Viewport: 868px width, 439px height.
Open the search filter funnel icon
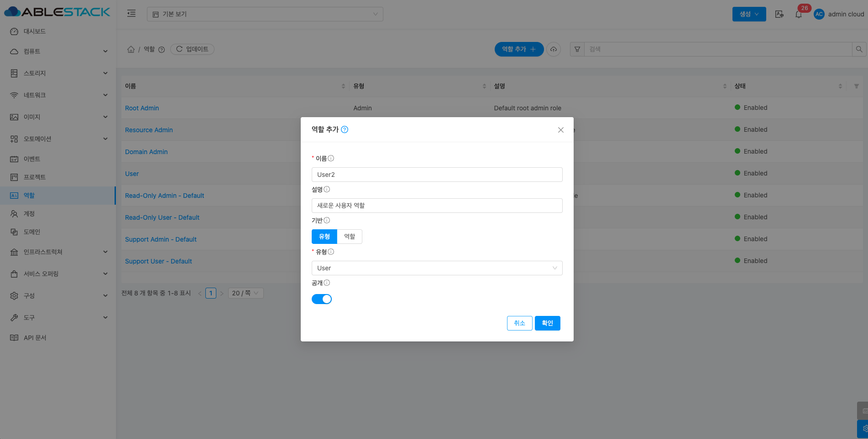click(577, 49)
